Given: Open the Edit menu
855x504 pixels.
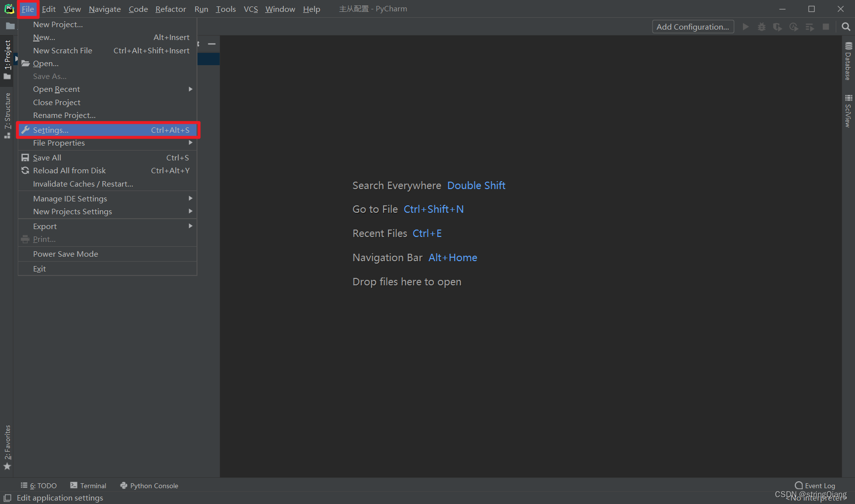Looking at the screenshot, I should [x=48, y=9].
